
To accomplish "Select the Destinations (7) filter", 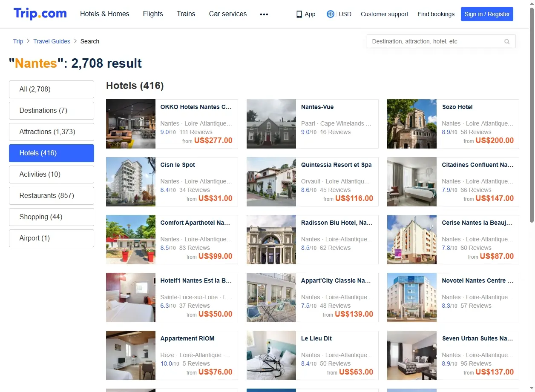I will [x=52, y=111].
